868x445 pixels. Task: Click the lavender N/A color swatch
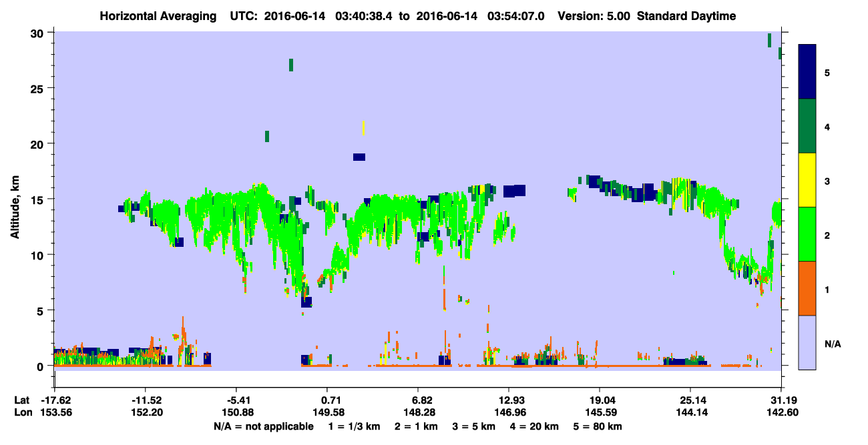click(807, 342)
